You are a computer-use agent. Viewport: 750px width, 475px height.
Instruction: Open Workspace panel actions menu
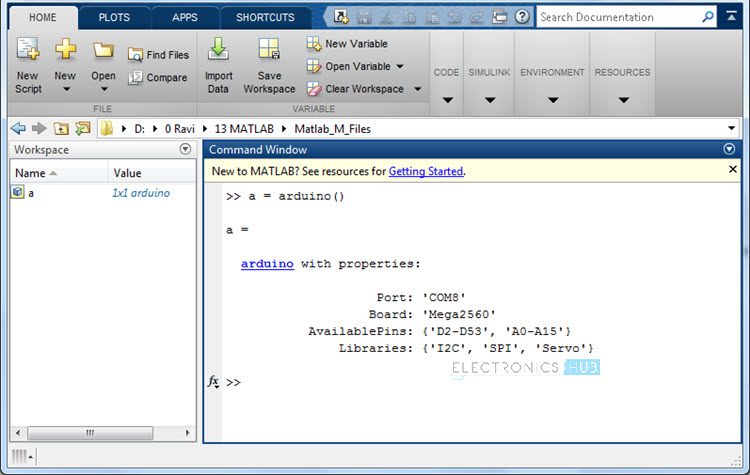click(184, 149)
